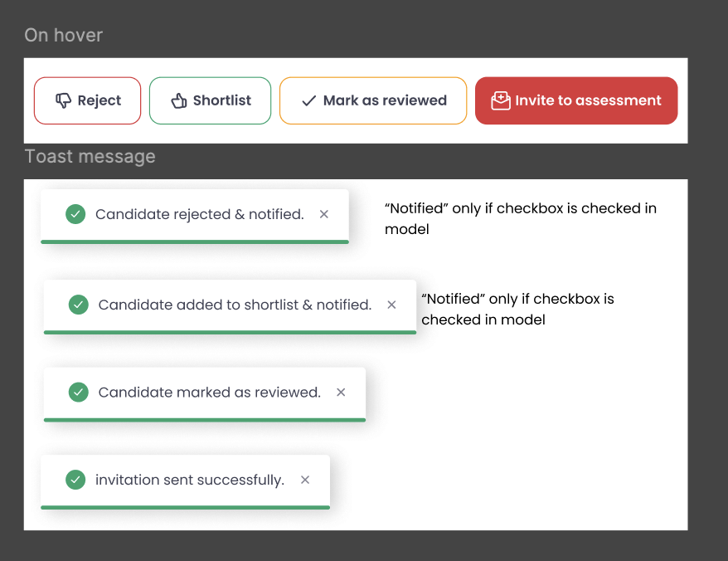The height and width of the screenshot is (561, 728).
Task: Click the inbox icon on Invite to assessment
Action: [500, 100]
